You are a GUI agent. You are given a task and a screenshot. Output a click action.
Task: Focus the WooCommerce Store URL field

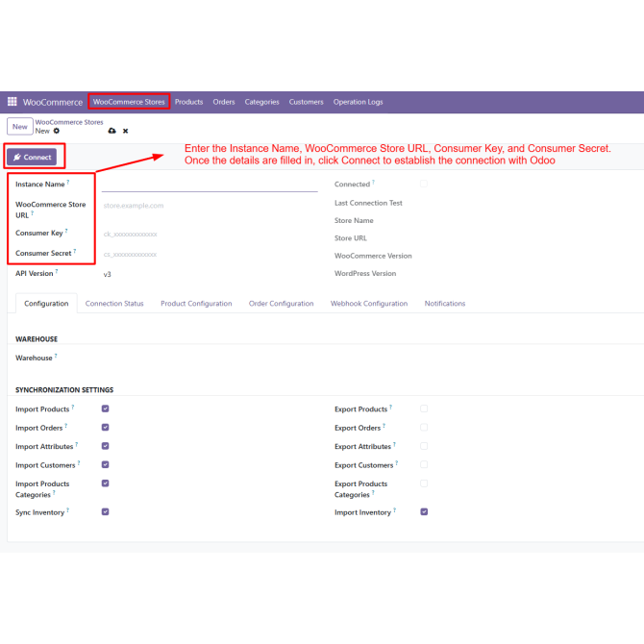point(210,206)
